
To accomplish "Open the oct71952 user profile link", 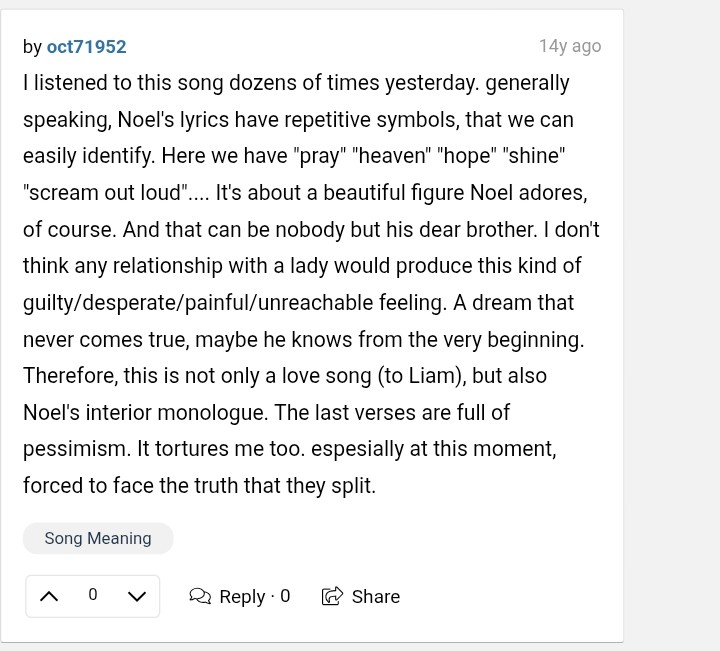I will point(86,47).
